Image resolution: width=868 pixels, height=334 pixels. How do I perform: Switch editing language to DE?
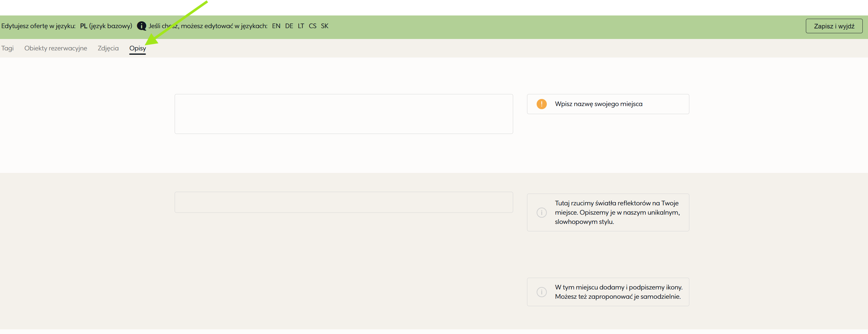289,26
